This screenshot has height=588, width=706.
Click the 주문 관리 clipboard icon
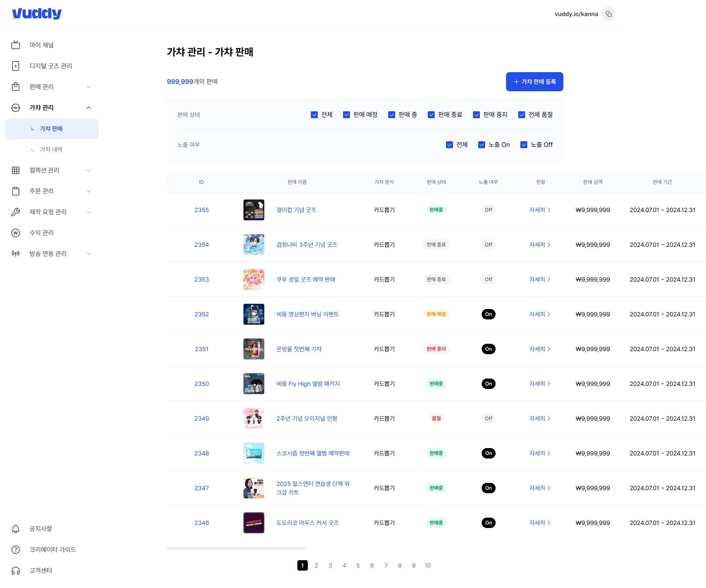[x=16, y=191]
